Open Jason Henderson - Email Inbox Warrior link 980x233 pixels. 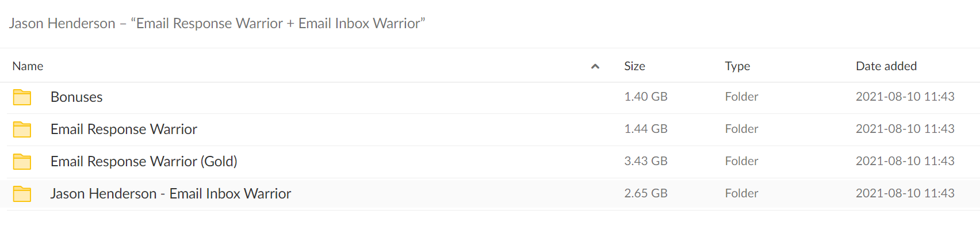pos(171,194)
